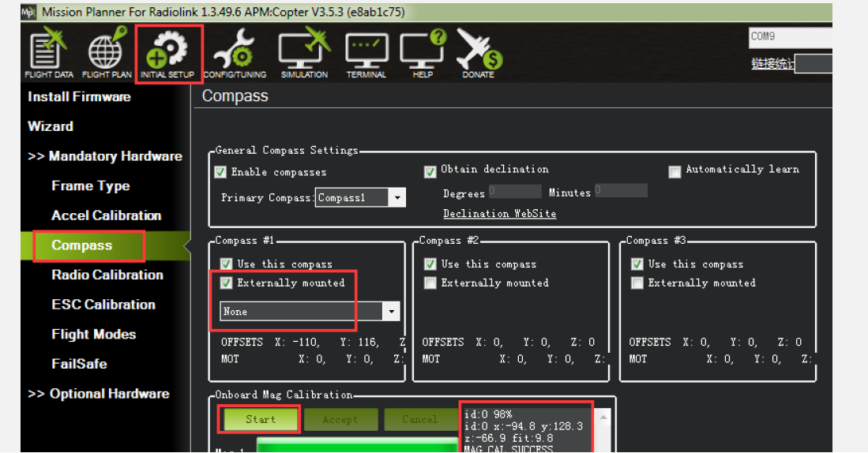Open the COM9 port dropdown

(790, 36)
